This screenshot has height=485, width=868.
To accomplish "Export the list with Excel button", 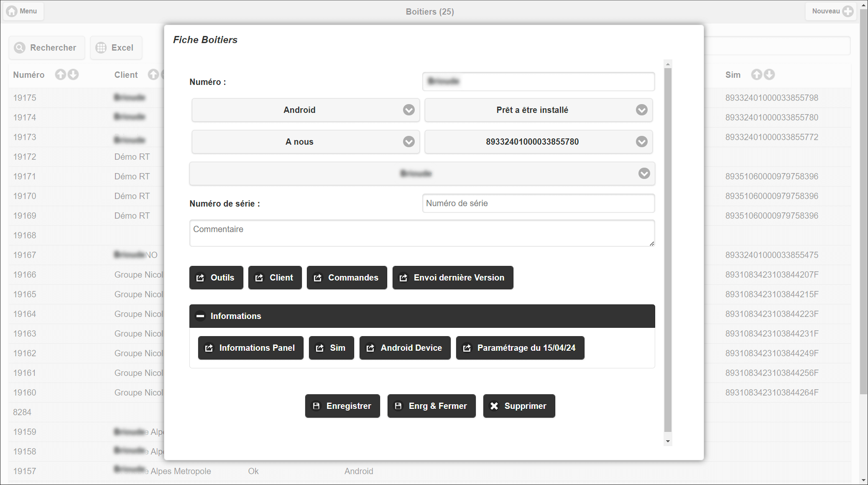I will tap(116, 48).
